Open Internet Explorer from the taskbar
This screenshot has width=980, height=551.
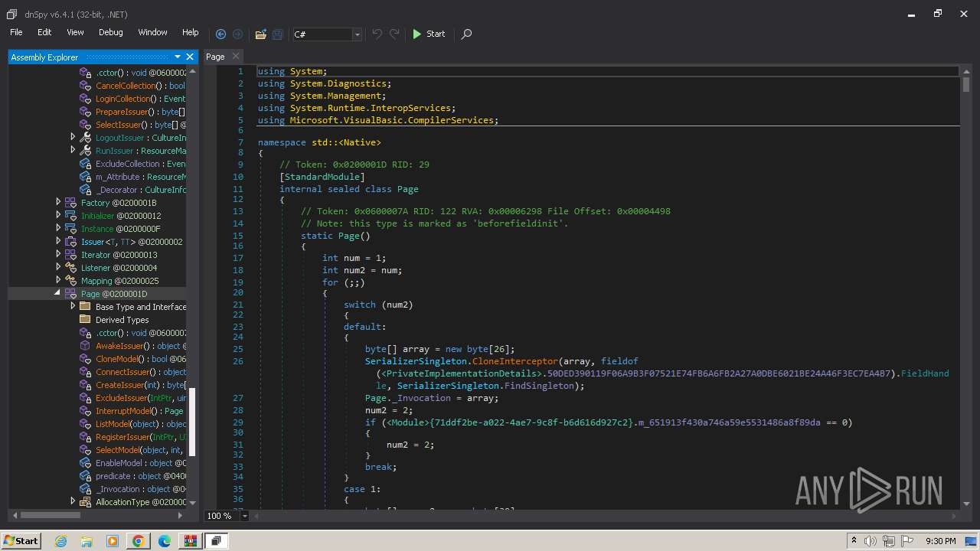[x=60, y=541]
